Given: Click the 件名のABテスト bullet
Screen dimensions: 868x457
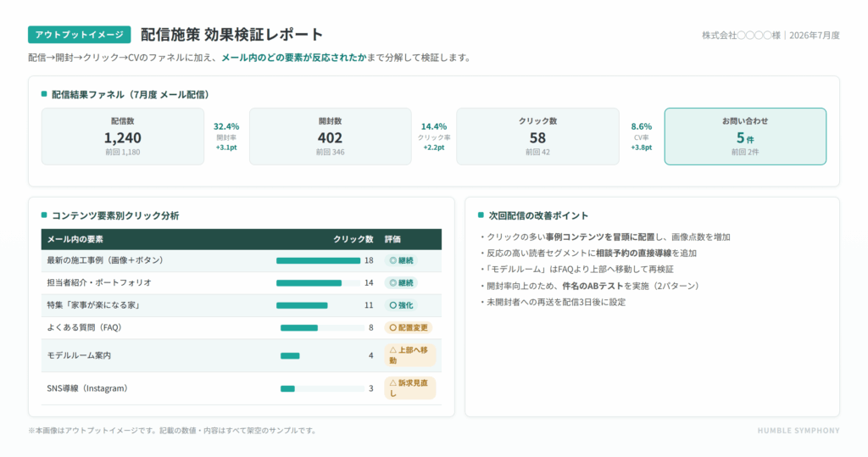Looking at the screenshot, I should (590, 286).
